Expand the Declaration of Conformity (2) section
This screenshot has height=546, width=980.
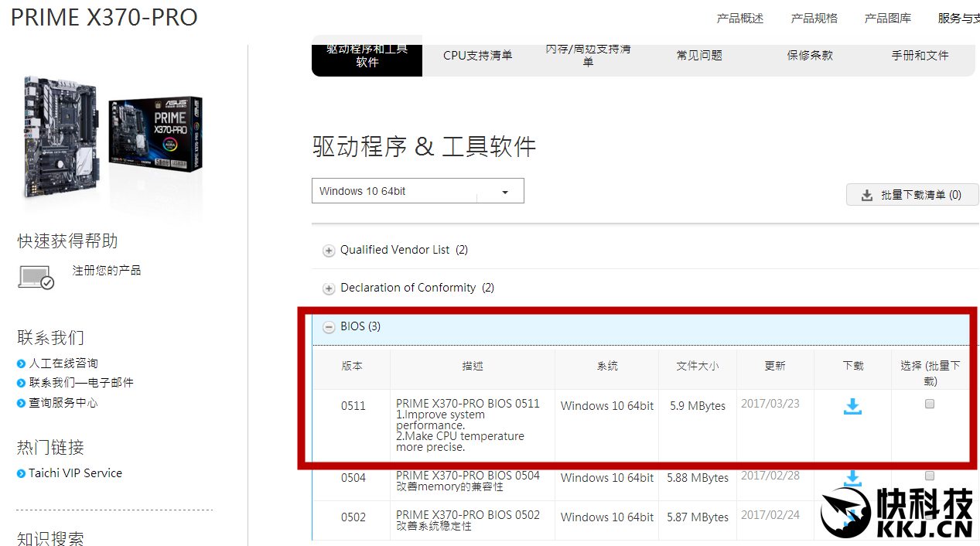tap(417, 288)
